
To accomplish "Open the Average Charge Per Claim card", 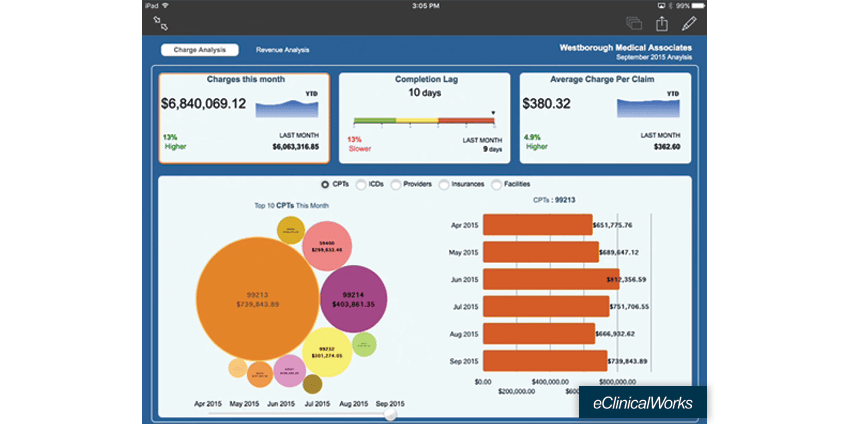I will click(x=605, y=118).
